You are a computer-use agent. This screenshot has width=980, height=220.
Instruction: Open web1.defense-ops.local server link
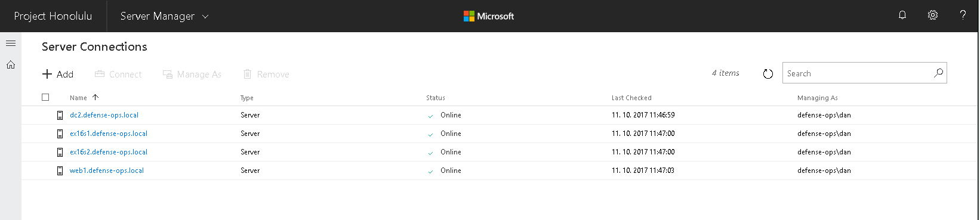tap(107, 171)
